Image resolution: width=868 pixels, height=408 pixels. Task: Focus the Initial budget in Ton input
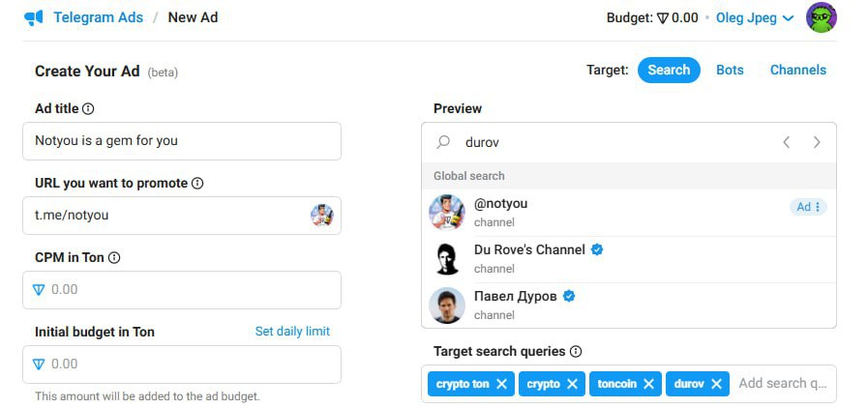[182, 364]
